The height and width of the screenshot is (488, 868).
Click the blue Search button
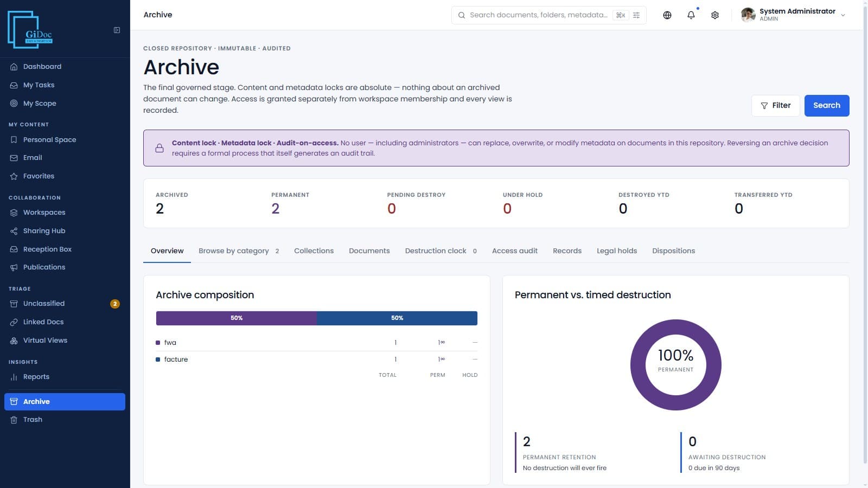pyautogui.click(x=827, y=106)
